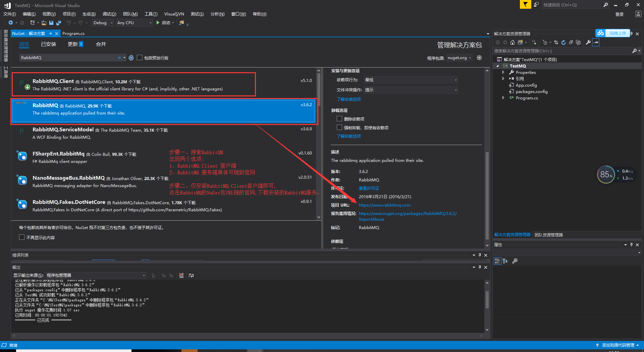Open the 工具(T) menu
Viewport: 644px width, 352px height.
click(x=151, y=14)
